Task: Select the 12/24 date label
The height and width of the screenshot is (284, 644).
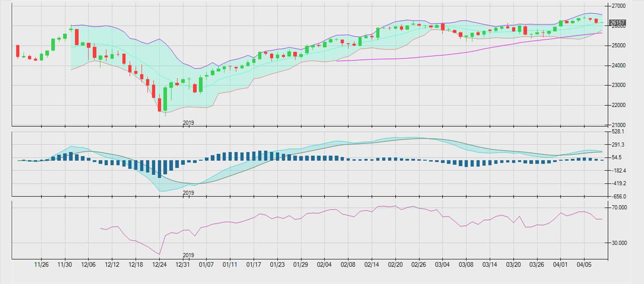Action: click(159, 264)
